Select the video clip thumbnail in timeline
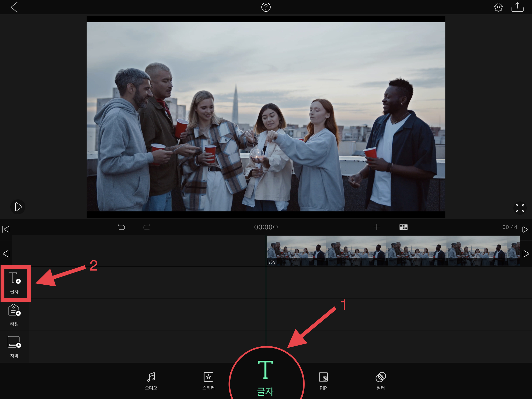Viewport: 532px width, 399px height. (x=393, y=251)
